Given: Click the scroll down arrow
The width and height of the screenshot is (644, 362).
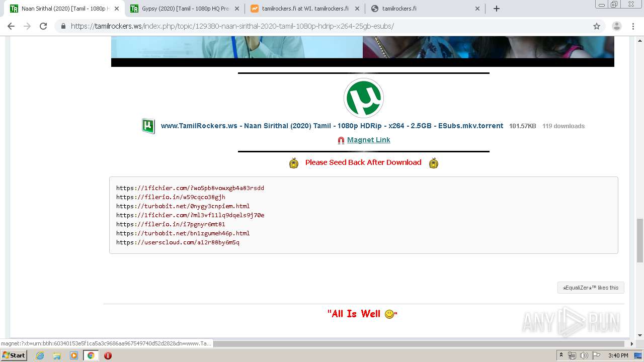Looking at the screenshot, I should [639, 335].
